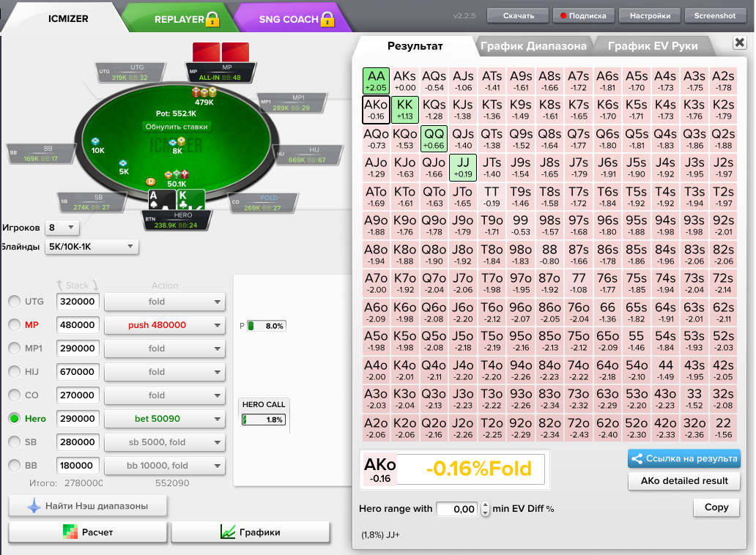The height and width of the screenshot is (555, 756).
Task: Click the colored grid icon on the Расчет button
Action: click(70, 532)
